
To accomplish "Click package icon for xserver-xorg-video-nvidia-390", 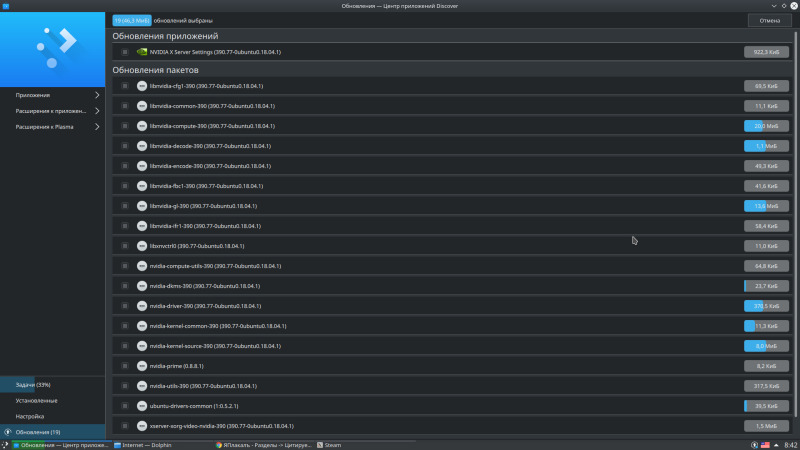I will [142, 426].
